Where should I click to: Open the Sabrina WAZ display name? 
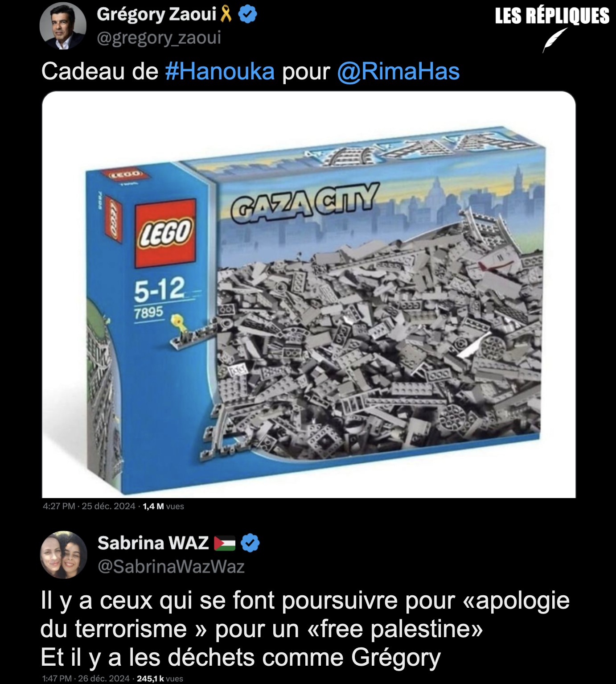(x=153, y=543)
